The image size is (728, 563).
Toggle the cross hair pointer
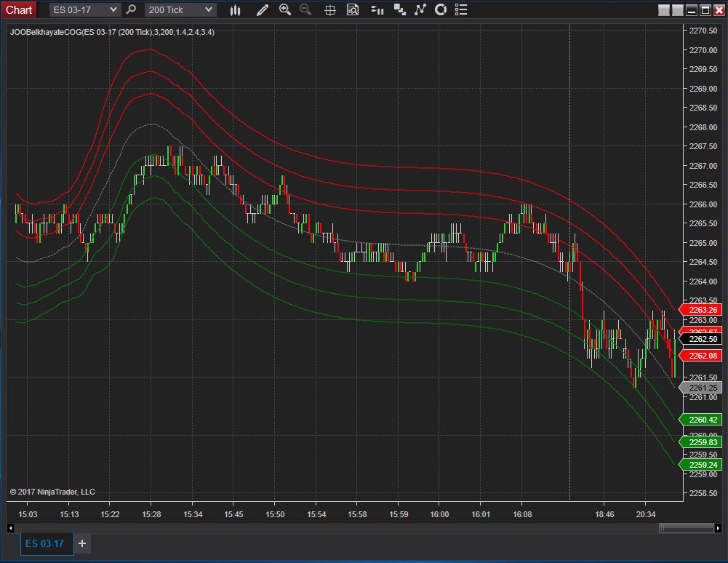click(x=329, y=9)
